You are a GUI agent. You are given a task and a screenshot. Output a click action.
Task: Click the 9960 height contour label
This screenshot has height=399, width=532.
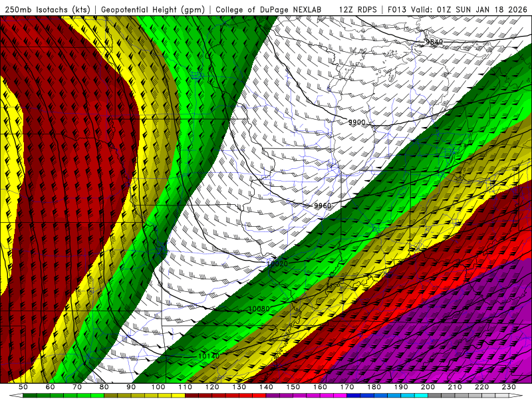point(323,206)
